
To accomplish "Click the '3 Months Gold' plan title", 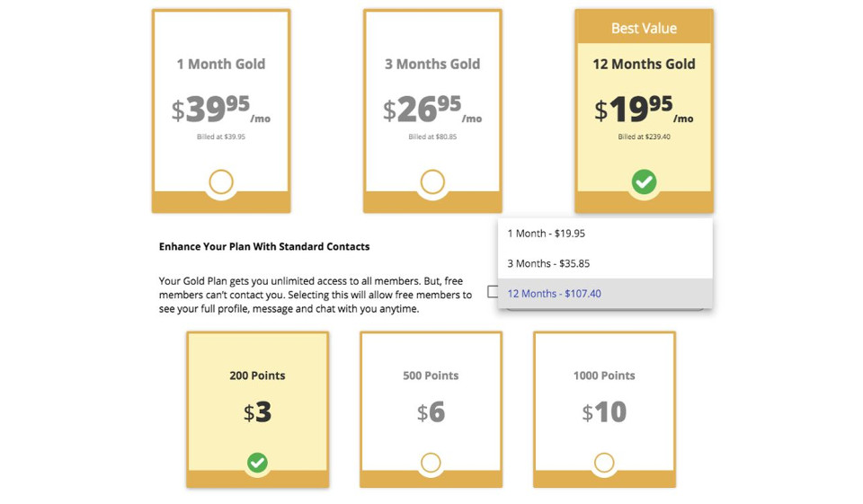I will pos(432,64).
